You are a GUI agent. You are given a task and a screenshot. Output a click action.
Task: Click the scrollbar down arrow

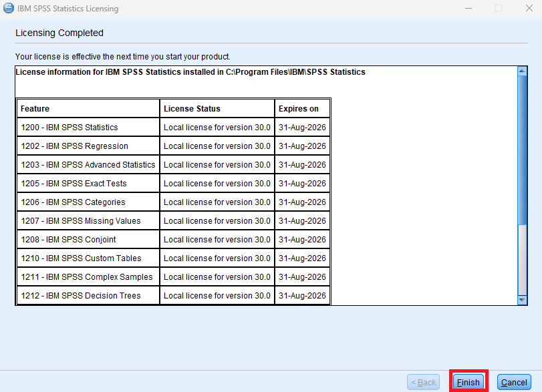[x=523, y=301]
